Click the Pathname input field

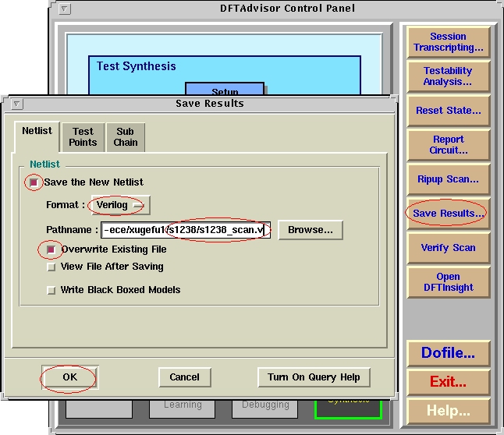(186, 230)
